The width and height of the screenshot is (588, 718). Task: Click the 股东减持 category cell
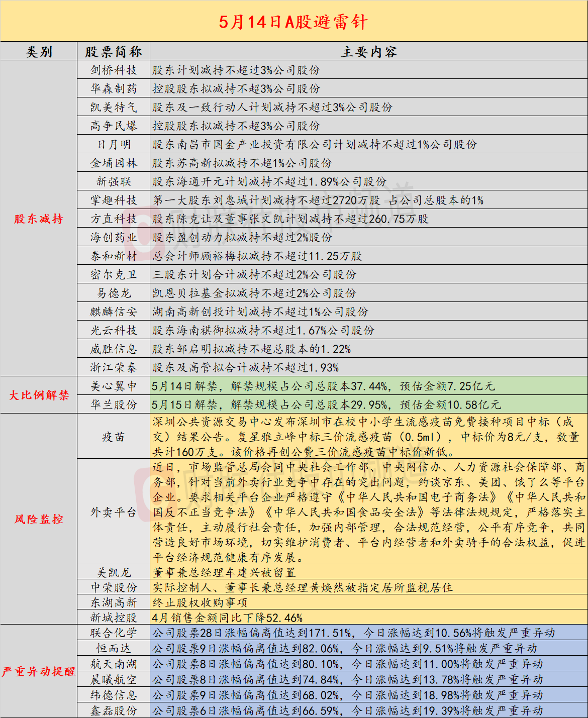pyautogui.click(x=39, y=219)
